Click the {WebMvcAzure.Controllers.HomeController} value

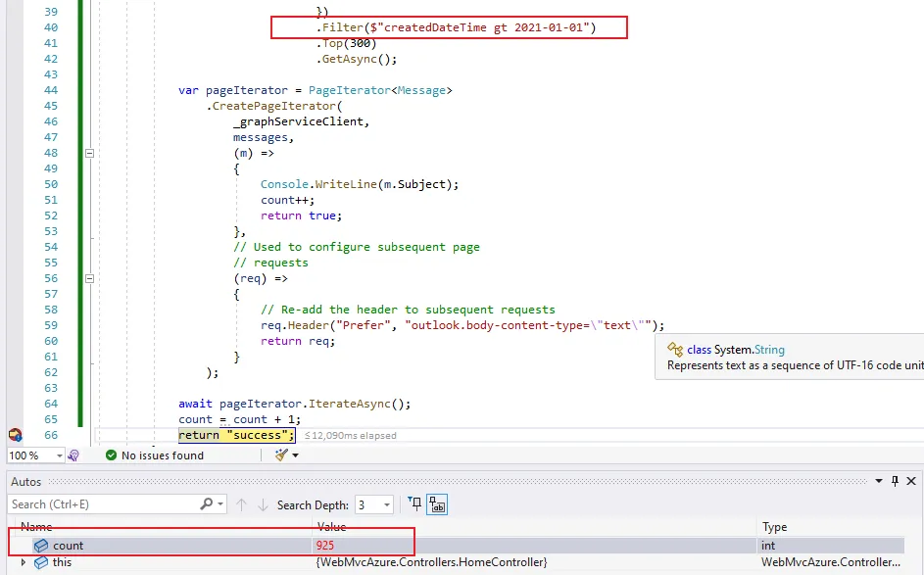click(x=431, y=562)
